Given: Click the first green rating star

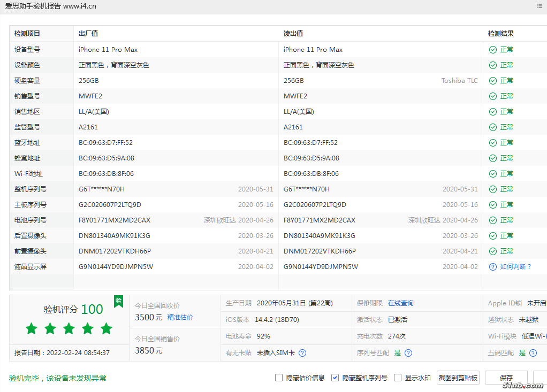Looking at the screenshot, I should (x=32, y=329).
